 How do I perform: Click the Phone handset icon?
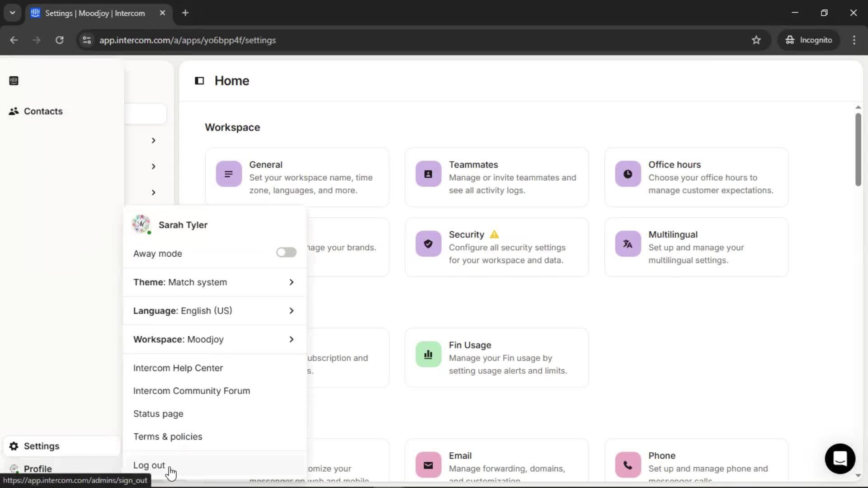pyautogui.click(x=628, y=465)
